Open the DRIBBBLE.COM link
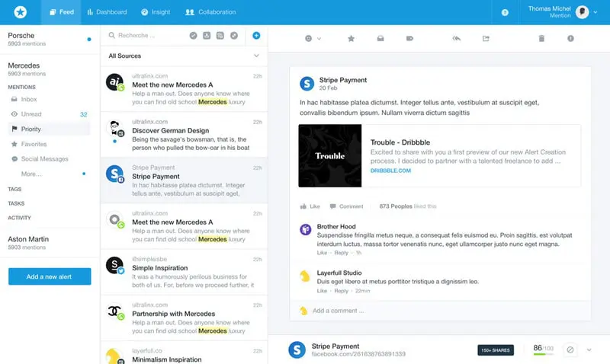Image resolution: width=610 pixels, height=364 pixels. tap(390, 171)
